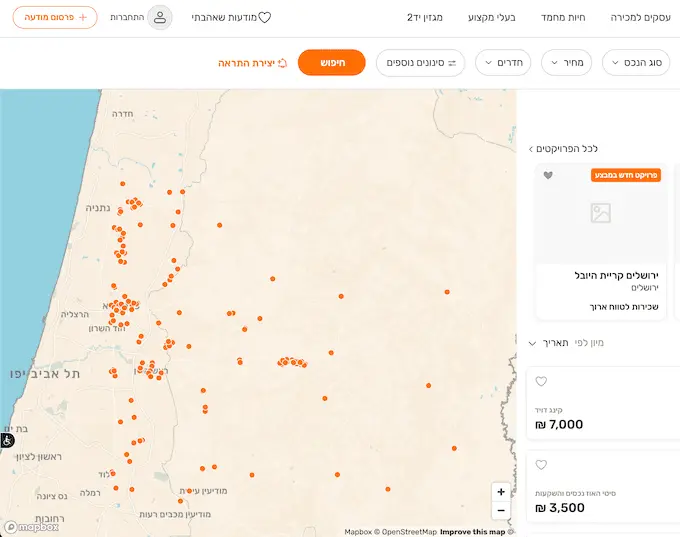Click the user profile avatar icon
Screen dimensions: 680x537
click(x=160, y=18)
